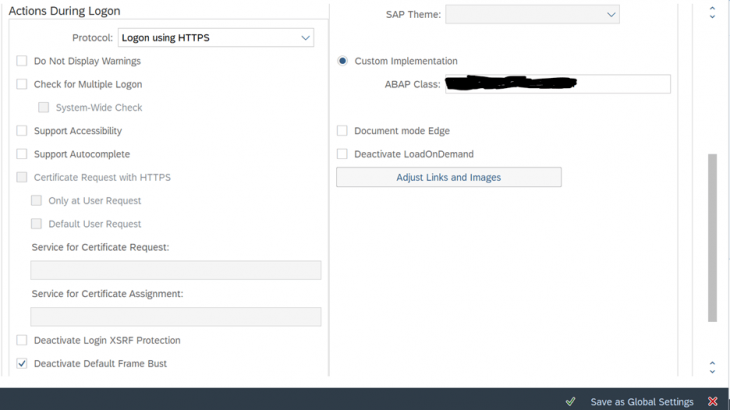
Task: Focus the ABAP Class input field
Action: (558, 84)
